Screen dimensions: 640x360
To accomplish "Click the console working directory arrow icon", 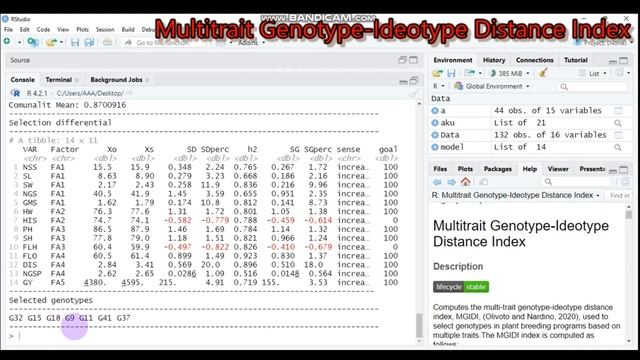I will pyautogui.click(x=129, y=93).
